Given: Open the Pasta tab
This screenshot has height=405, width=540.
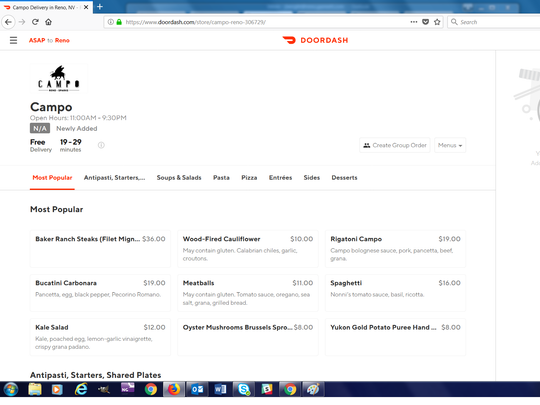Looking at the screenshot, I should coord(221,178).
